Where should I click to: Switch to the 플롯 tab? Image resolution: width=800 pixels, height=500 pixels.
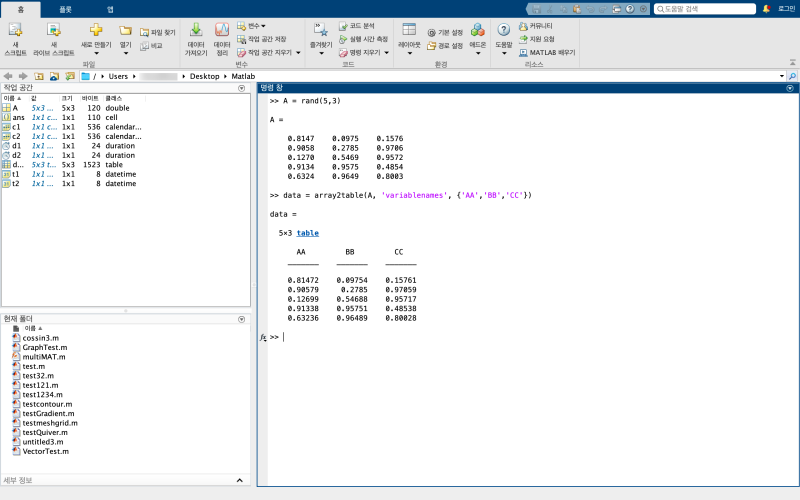pos(65,10)
